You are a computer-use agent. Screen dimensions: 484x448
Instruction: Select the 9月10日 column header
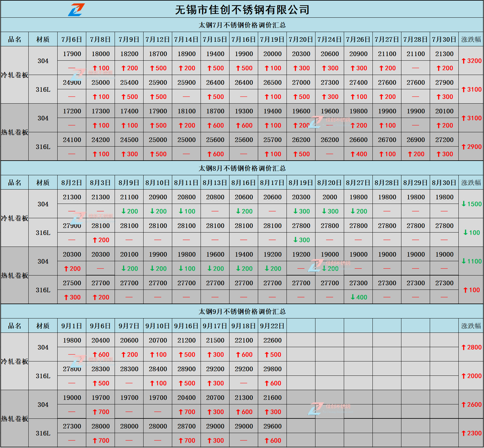click(158, 326)
